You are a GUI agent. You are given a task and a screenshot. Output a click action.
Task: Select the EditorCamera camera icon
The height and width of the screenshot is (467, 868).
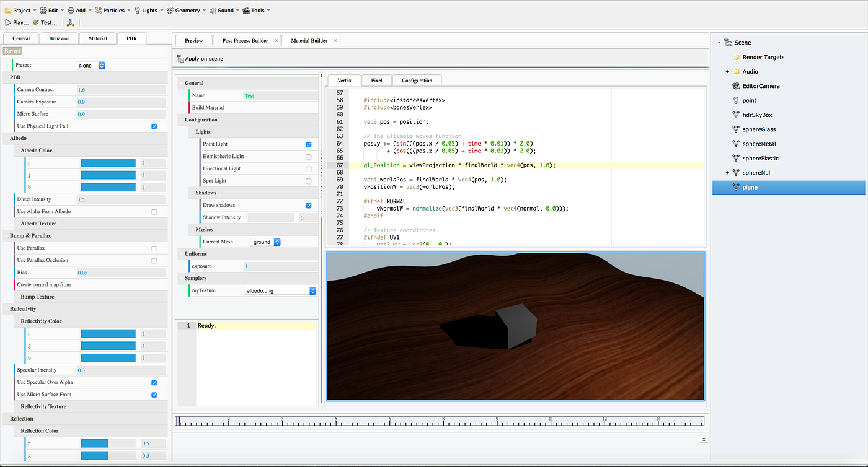tap(735, 85)
